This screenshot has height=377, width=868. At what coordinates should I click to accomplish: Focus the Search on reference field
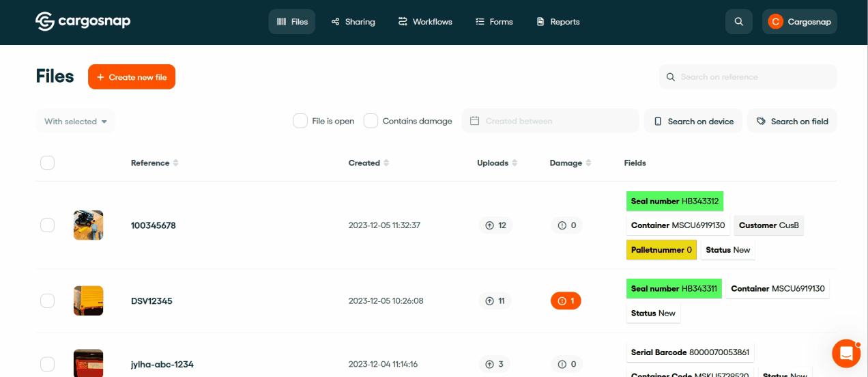pyautogui.click(x=748, y=77)
